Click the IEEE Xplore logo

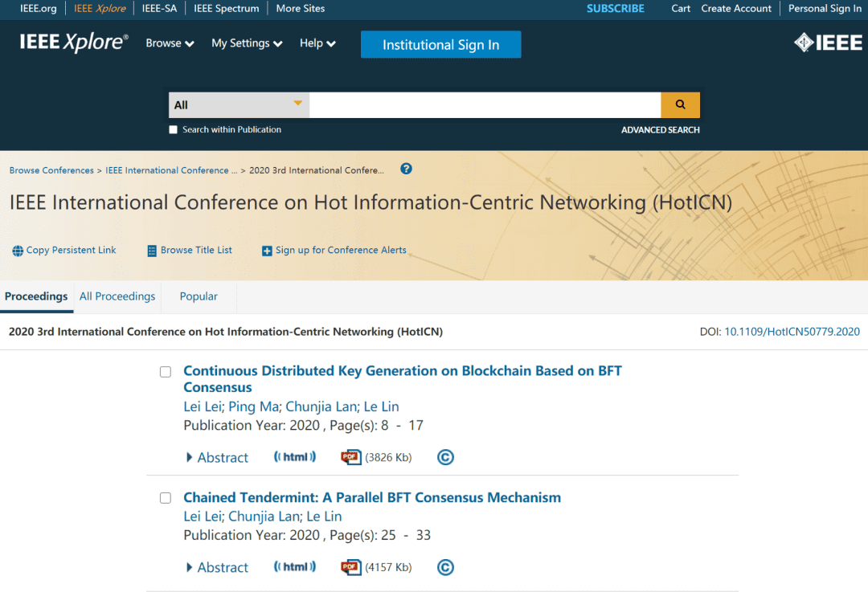pos(74,42)
